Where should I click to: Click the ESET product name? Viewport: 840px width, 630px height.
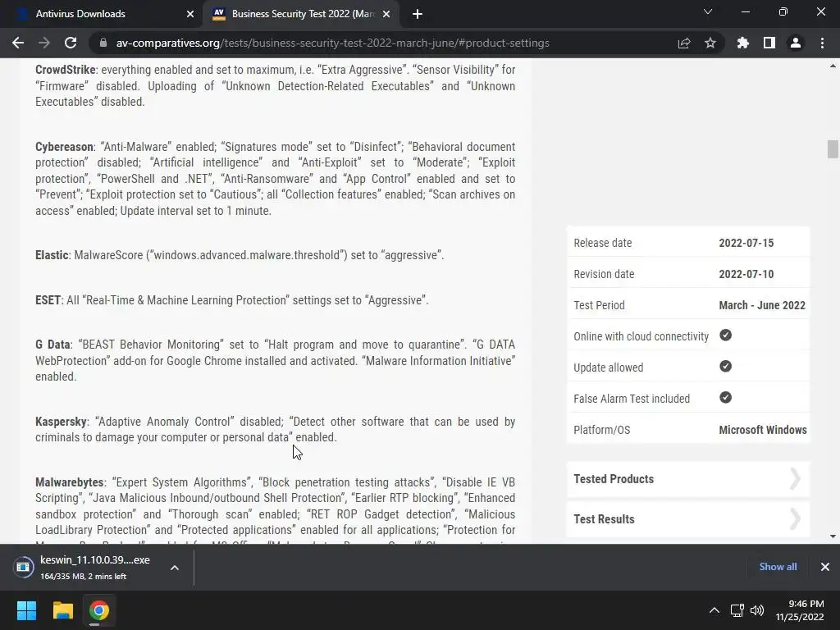point(48,300)
